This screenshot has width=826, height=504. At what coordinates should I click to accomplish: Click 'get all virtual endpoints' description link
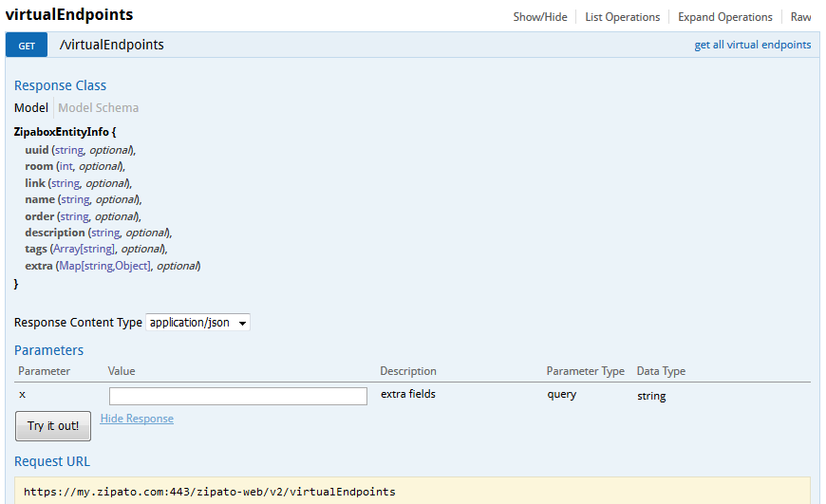752,45
